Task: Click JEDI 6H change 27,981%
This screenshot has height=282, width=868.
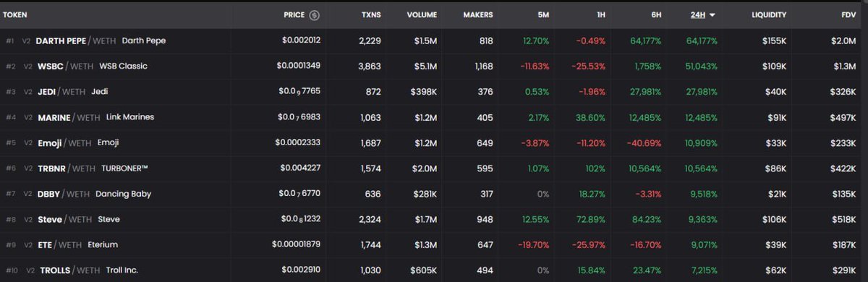Action: [x=646, y=92]
